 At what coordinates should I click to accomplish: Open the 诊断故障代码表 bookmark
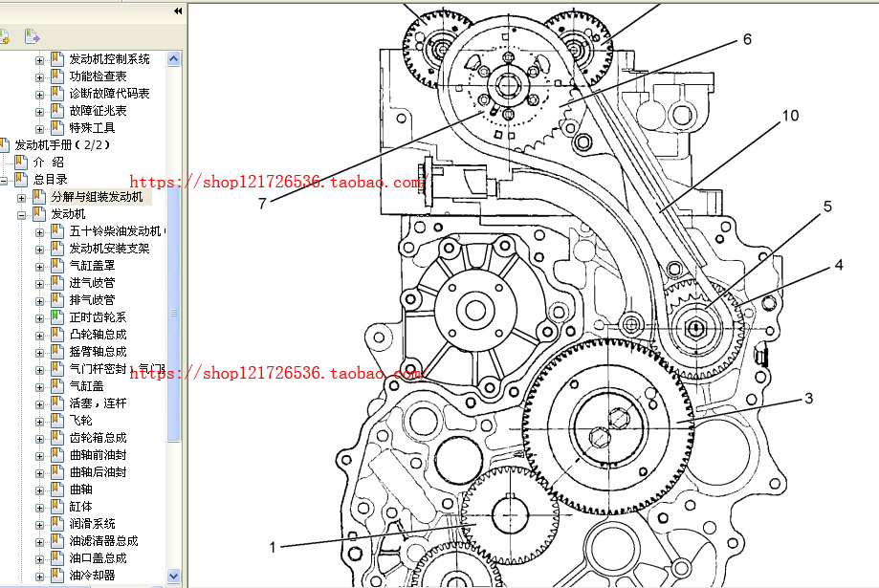click(109, 93)
